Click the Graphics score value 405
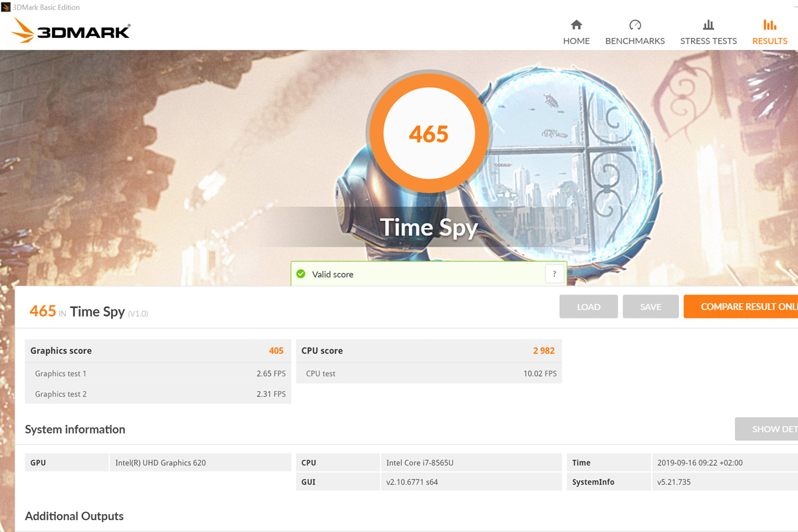 tap(276, 350)
